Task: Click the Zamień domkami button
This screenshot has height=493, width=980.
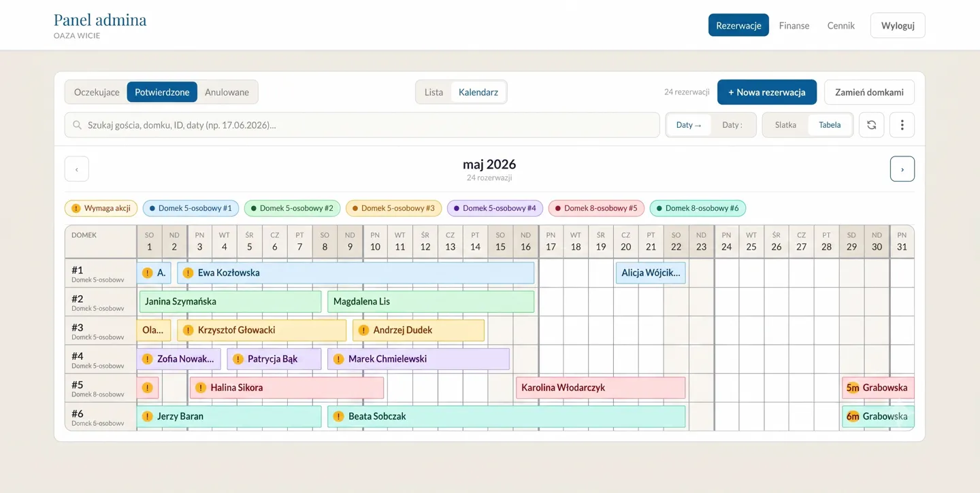Action: (x=869, y=92)
